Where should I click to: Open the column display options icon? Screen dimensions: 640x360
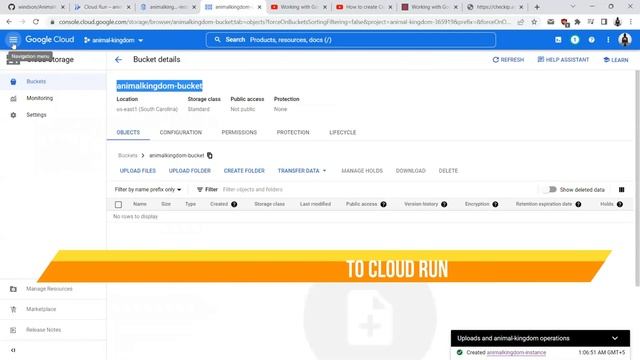621,189
